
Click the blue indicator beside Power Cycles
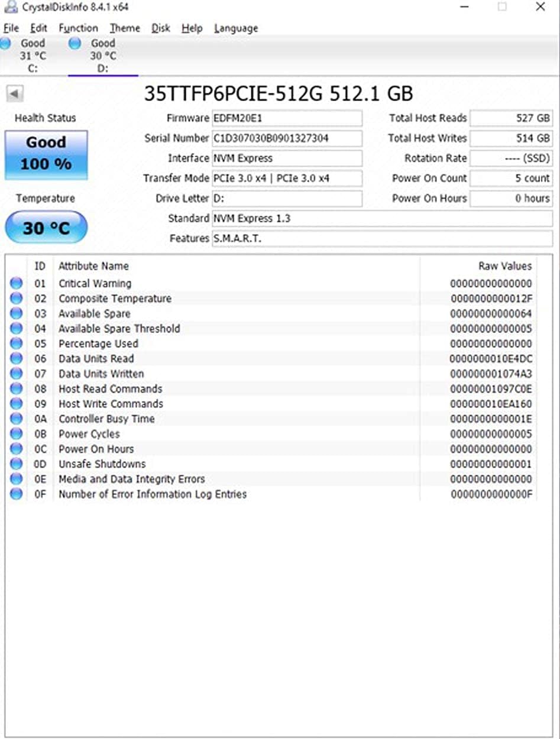point(16,433)
